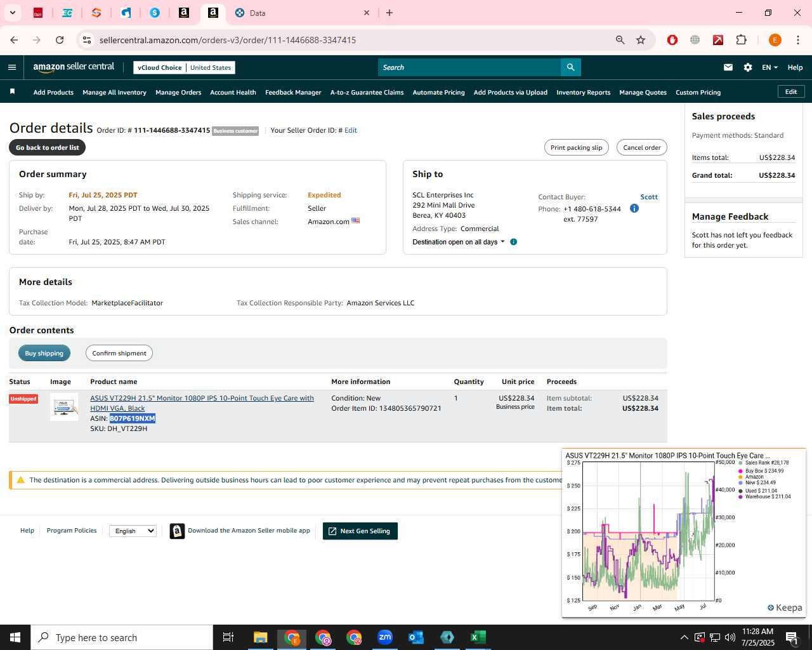Open ASUS VT229H monitor product link

pyautogui.click(x=202, y=403)
